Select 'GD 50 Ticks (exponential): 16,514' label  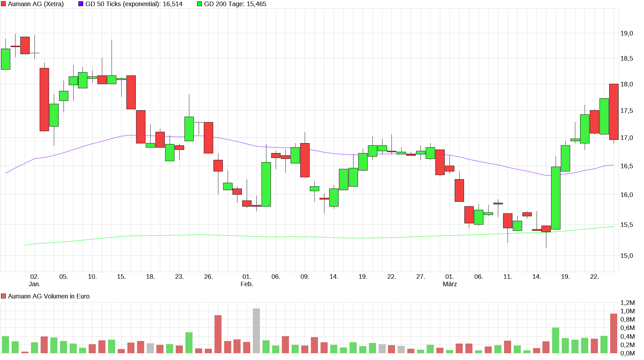tap(134, 4)
